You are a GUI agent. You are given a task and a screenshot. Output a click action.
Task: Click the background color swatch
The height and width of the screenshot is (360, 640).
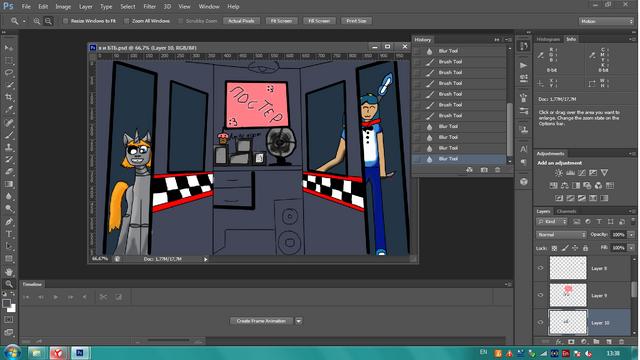[12, 309]
